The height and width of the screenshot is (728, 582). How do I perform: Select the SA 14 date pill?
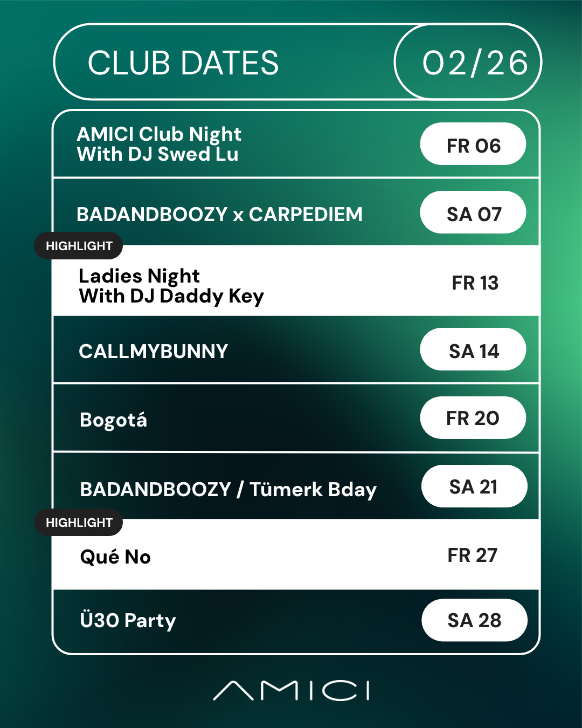(x=473, y=351)
